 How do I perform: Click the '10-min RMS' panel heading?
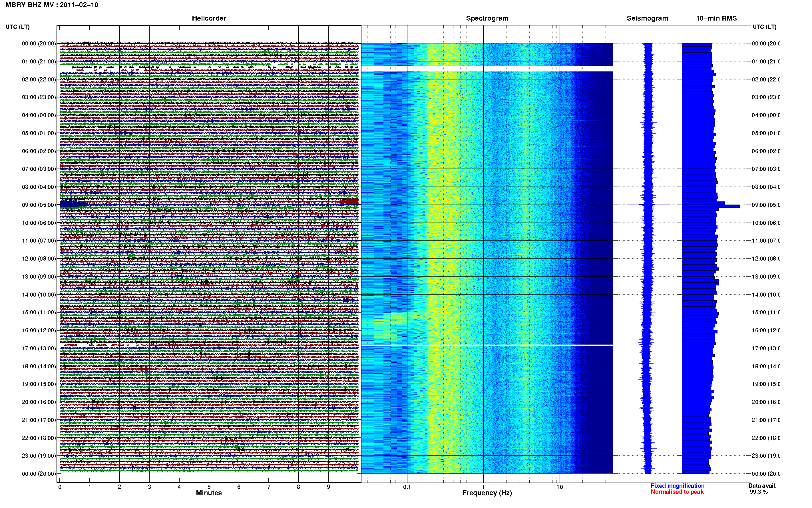pos(716,19)
